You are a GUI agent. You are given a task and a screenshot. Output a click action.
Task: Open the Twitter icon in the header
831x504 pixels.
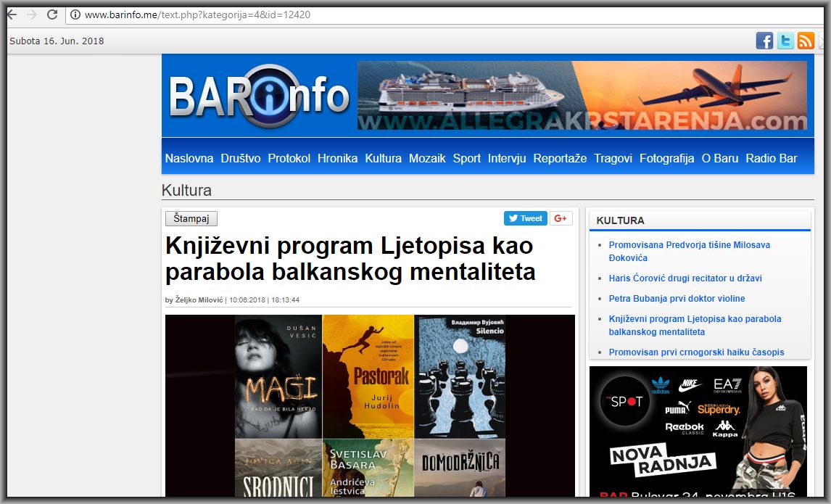(785, 41)
